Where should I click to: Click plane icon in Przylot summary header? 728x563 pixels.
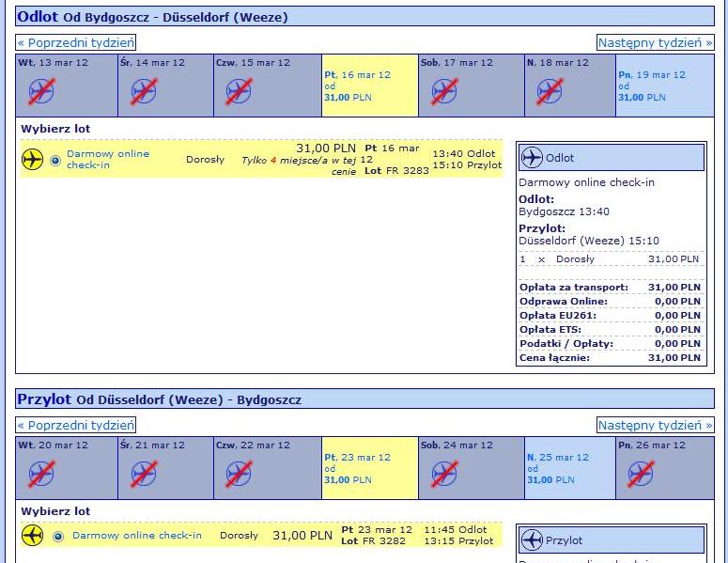[x=532, y=540]
